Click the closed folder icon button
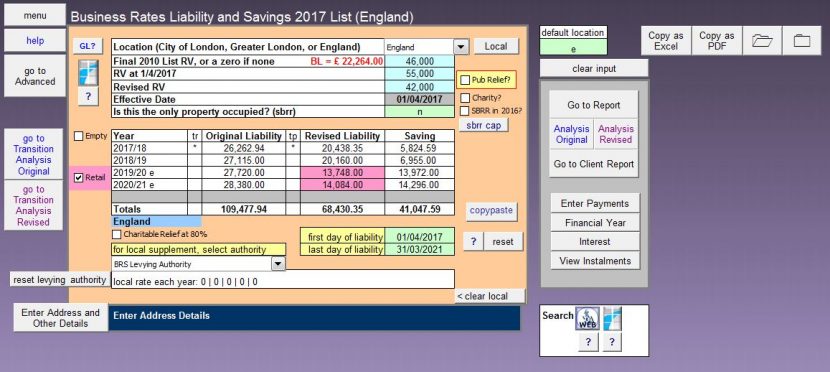 [801, 41]
